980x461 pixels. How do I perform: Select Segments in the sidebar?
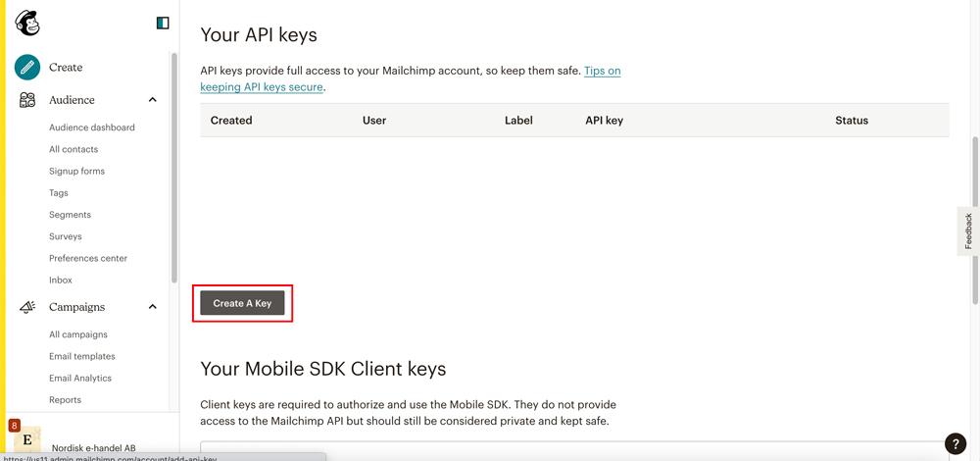click(x=70, y=215)
